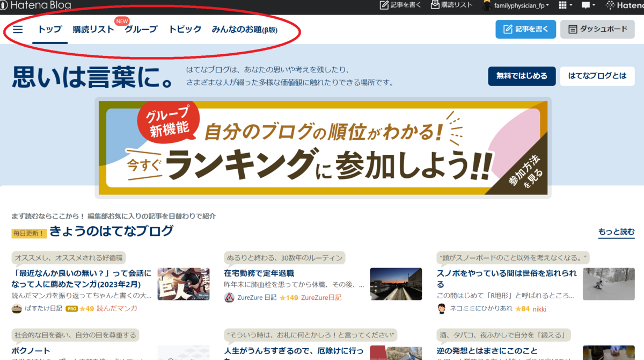Click the ぬるりと終わる、30数年のルーティン bubble
This screenshot has width=644, height=360.
click(285, 257)
